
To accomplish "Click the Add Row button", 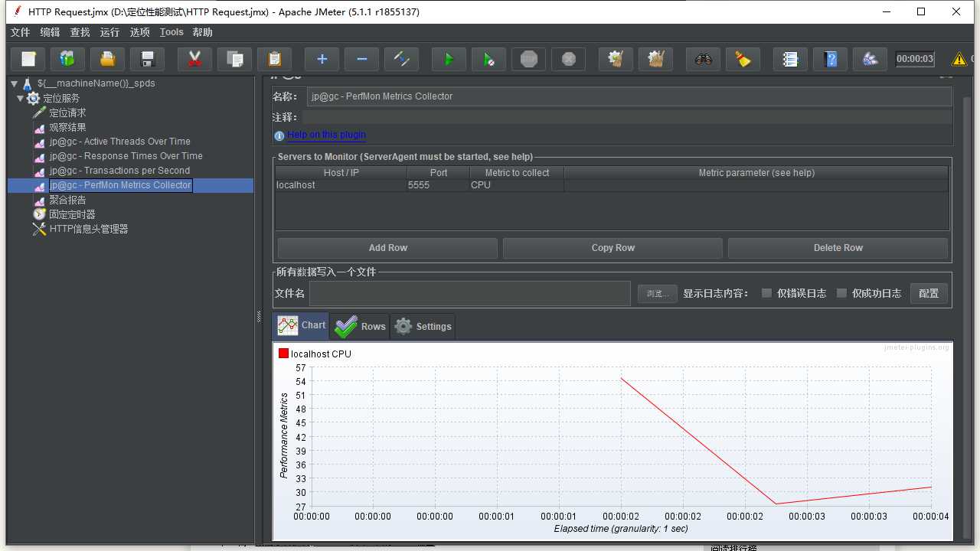I will [387, 248].
